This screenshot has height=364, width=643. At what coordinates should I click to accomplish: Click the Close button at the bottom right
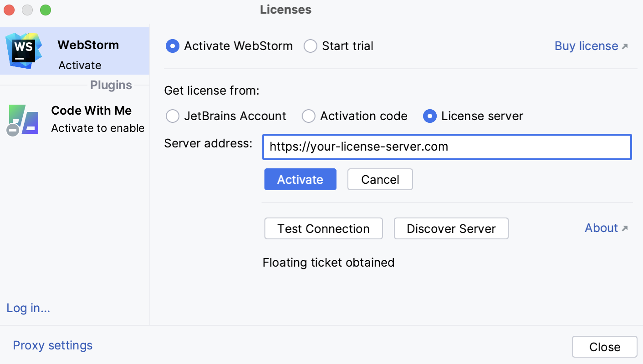pyautogui.click(x=604, y=347)
